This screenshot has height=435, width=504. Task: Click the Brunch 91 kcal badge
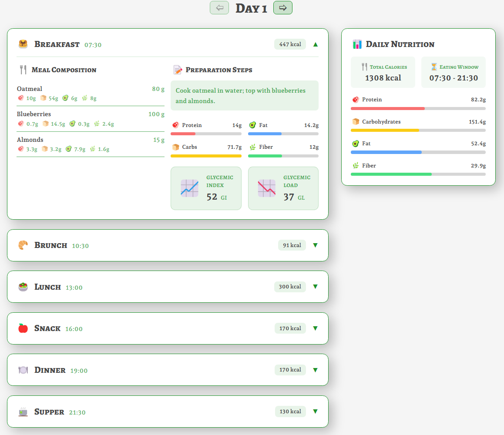click(x=292, y=245)
